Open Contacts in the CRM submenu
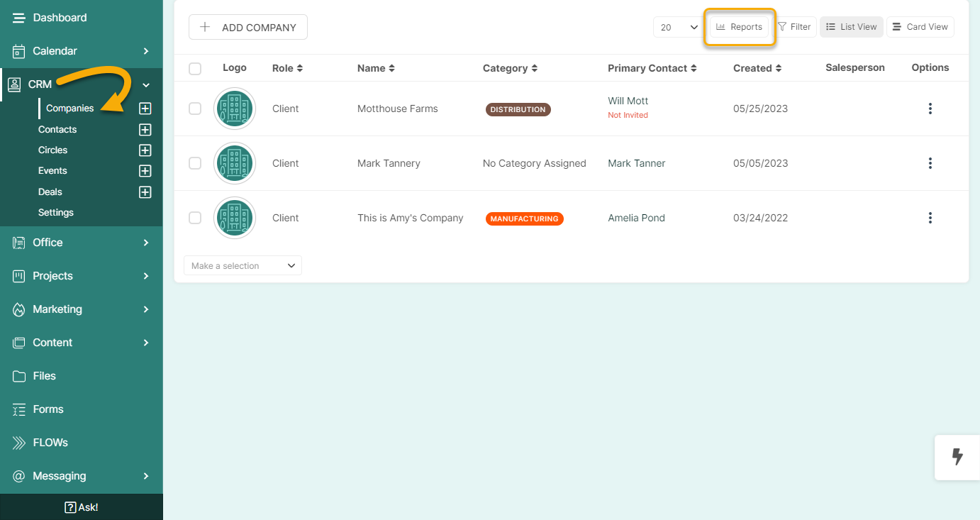The image size is (980, 520). pos(57,130)
